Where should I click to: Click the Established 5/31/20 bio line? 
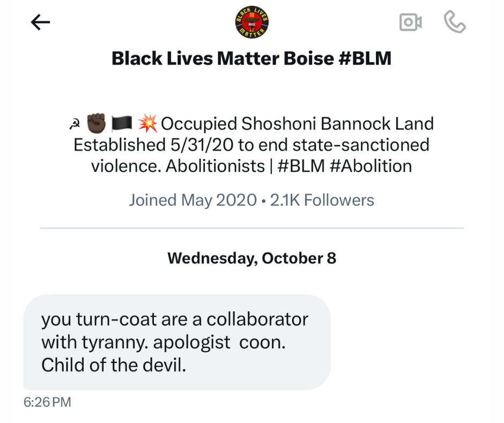(251, 145)
